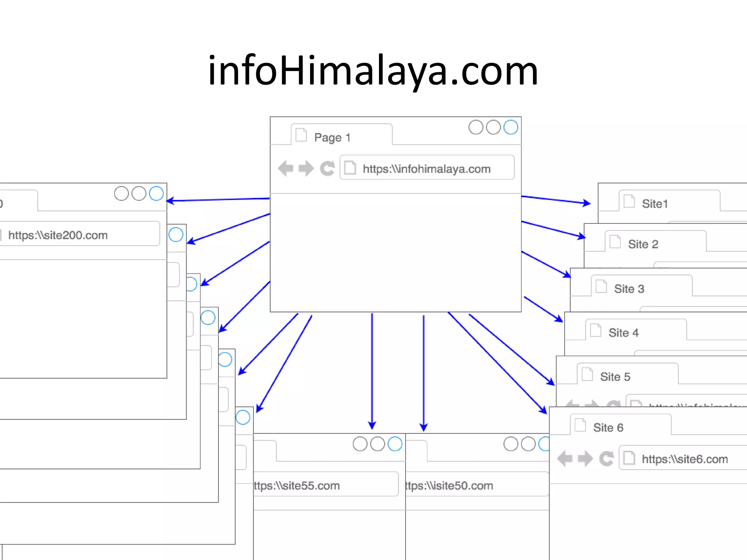
Task: Click the document icon on the Site1 tab
Action: (x=629, y=201)
